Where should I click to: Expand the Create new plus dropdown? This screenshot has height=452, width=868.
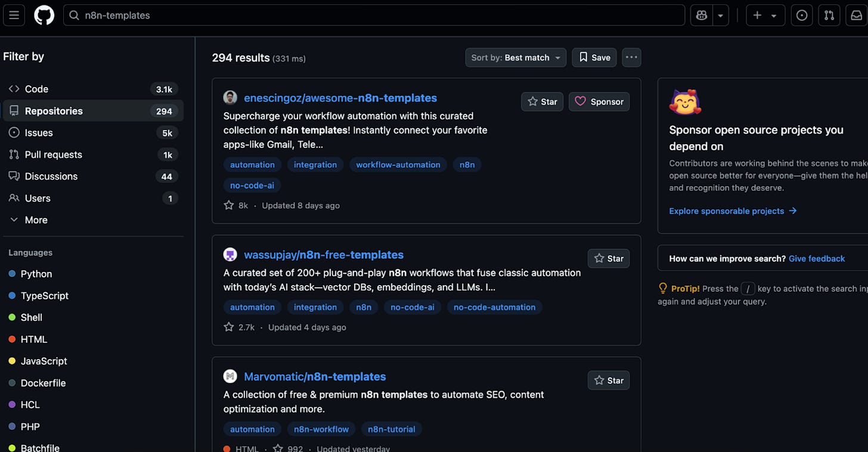pos(765,16)
